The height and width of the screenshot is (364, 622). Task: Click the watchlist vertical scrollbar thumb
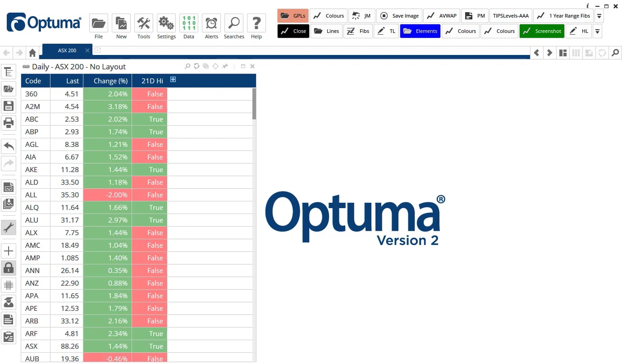click(254, 104)
